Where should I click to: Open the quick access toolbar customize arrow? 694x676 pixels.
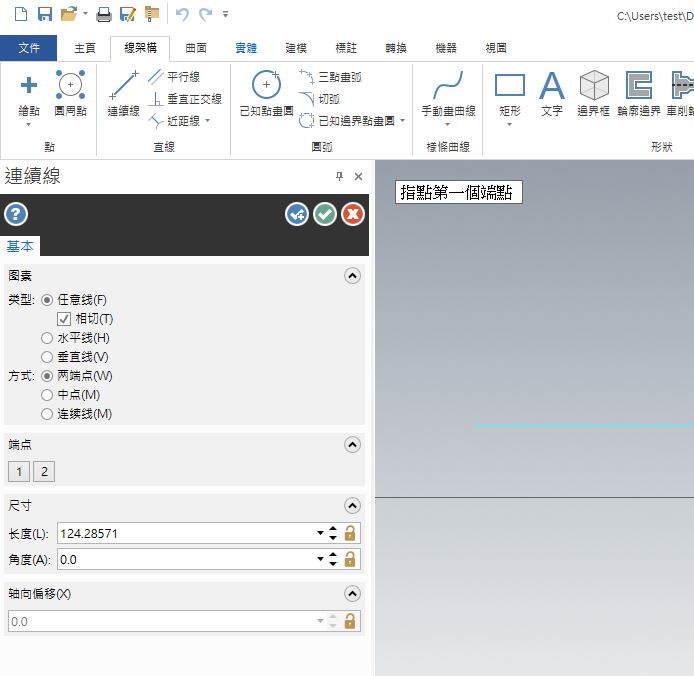pyautogui.click(x=225, y=15)
